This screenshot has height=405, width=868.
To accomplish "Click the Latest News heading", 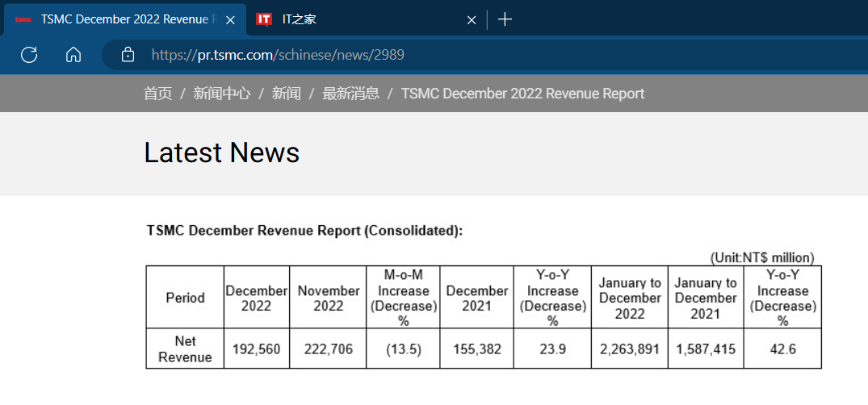I will tap(221, 152).
